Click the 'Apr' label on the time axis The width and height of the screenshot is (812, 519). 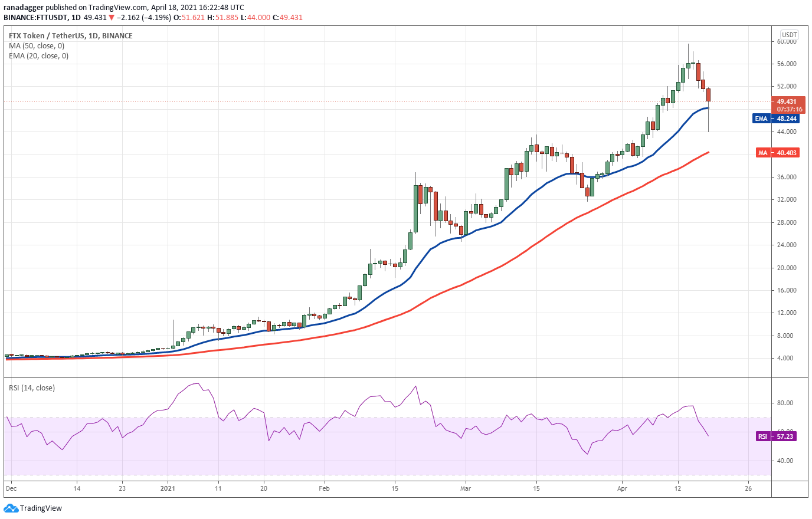[622, 488]
